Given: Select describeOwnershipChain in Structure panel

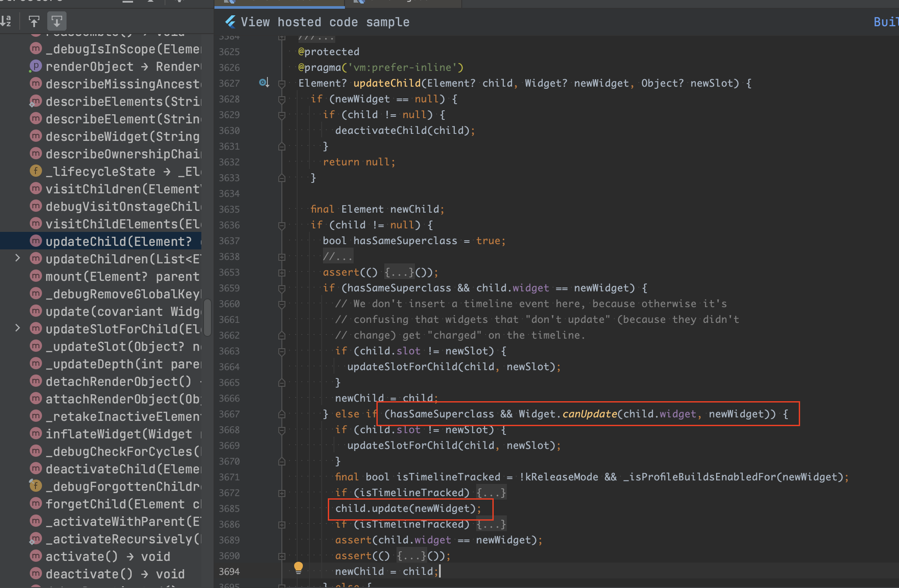Looking at the screenshot, I should pos(123,154).
